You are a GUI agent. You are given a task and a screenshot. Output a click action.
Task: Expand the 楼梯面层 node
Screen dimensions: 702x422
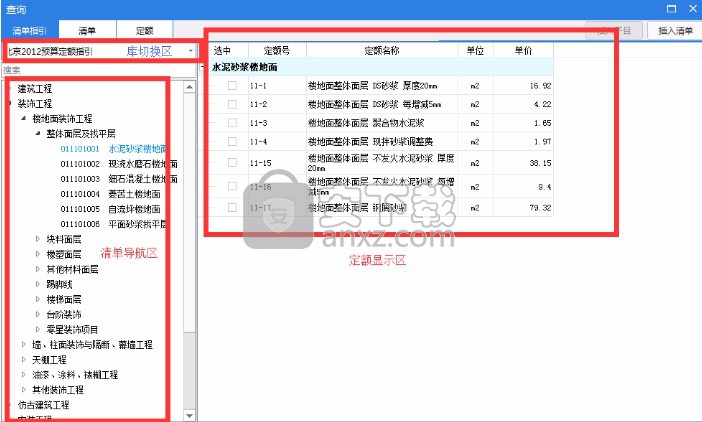tap(38, 299)
